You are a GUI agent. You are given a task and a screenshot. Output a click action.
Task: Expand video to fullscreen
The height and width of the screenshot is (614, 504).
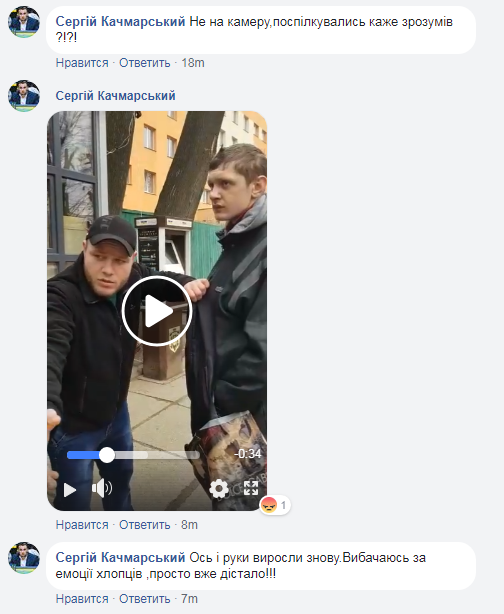coord(251,488)
